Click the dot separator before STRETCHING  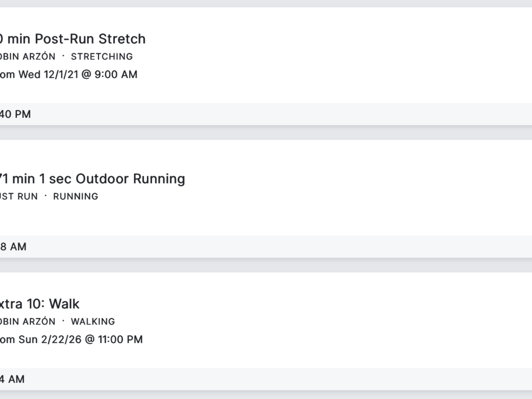63,56
